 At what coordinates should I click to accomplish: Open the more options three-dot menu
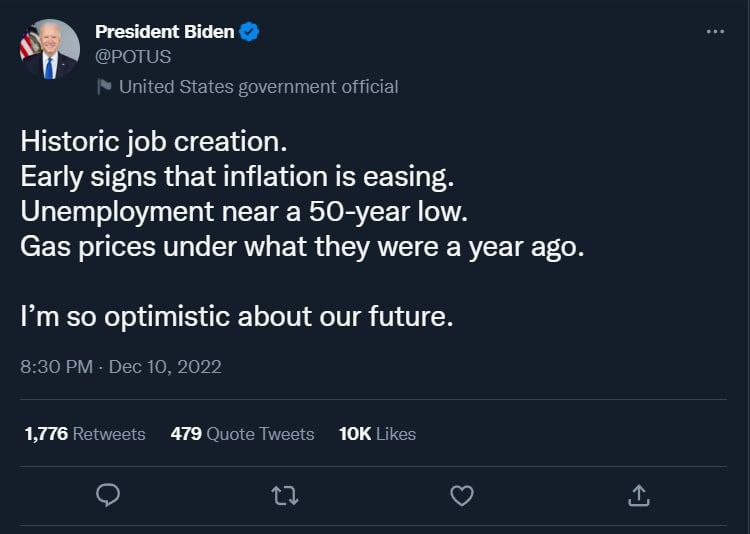click(x=714, y=32)
